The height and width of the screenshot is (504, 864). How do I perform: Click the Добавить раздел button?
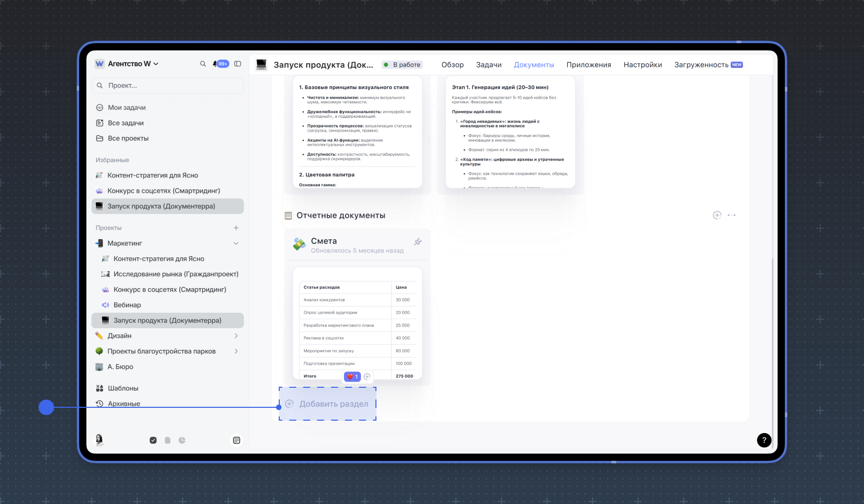[x=328, y=404]
